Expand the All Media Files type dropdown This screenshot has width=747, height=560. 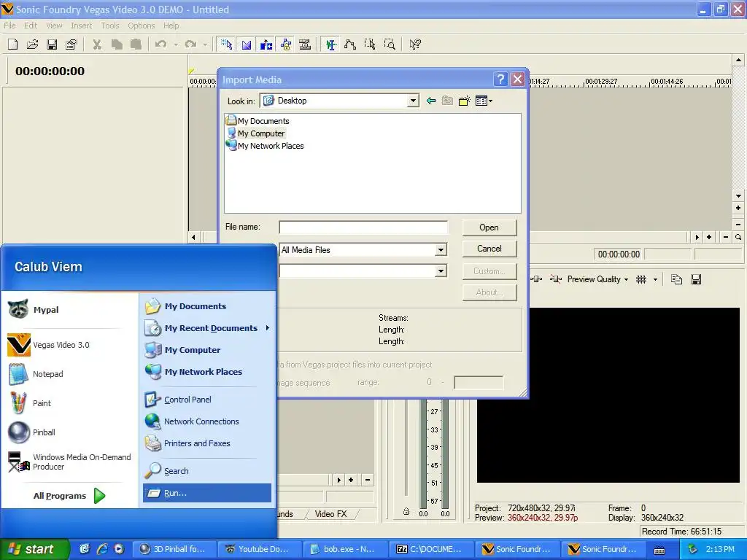(x=441, y=249)
